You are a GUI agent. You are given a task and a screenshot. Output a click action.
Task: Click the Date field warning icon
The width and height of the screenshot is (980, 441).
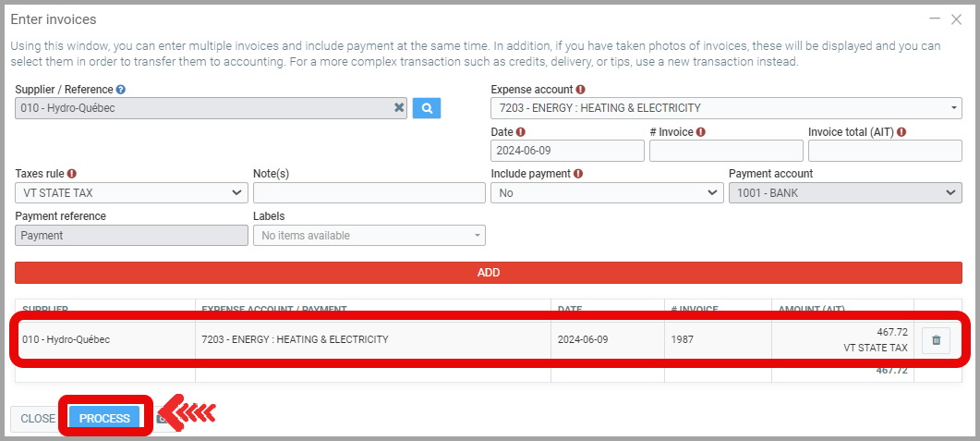521,132
